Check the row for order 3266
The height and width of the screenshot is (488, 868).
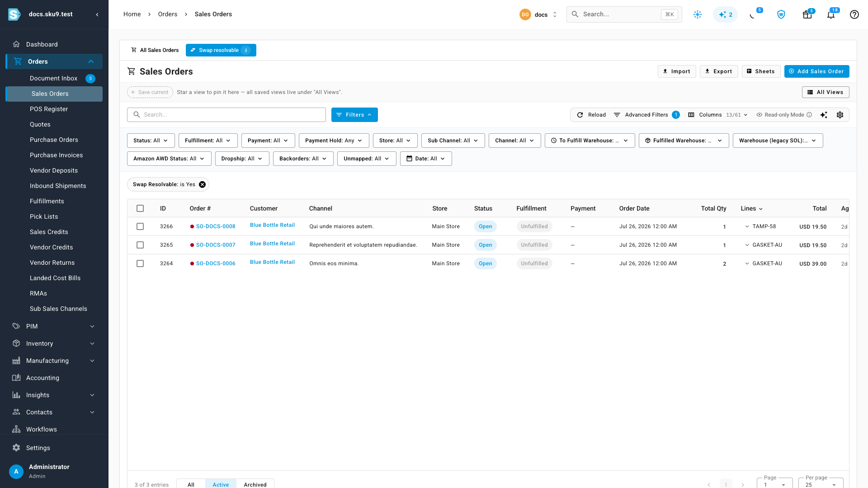click(x=140, y=226)
